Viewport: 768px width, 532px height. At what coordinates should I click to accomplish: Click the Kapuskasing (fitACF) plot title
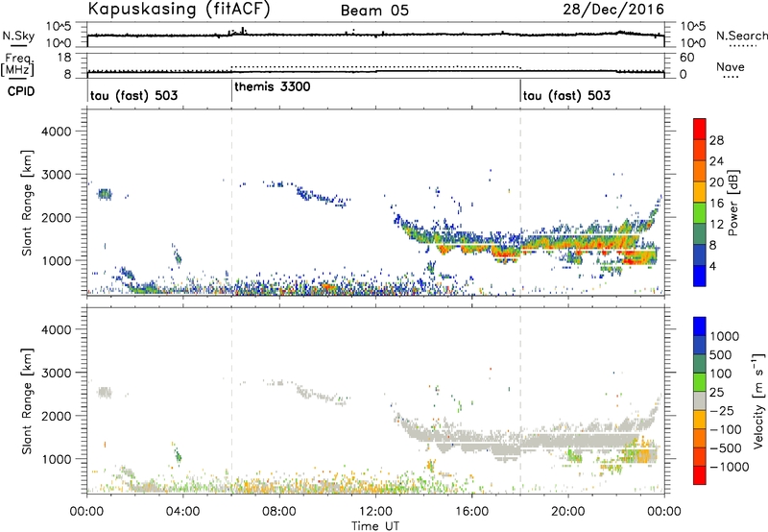[179, 9]
